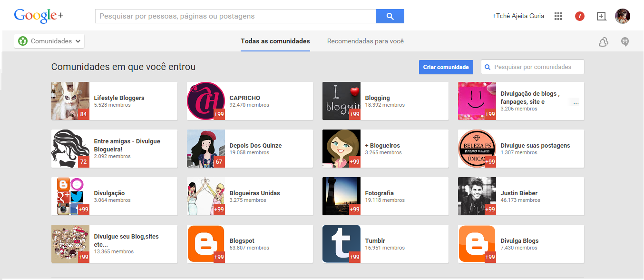Click the Google+ logo
The height and width of the screenshot is (280, 644).
pos(39,16)
